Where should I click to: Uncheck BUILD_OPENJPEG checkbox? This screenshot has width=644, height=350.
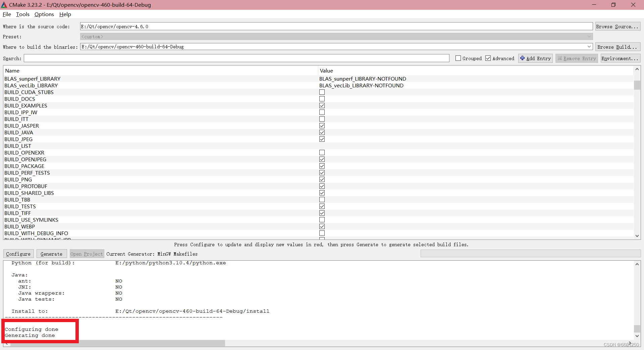[x=322, y=159]
